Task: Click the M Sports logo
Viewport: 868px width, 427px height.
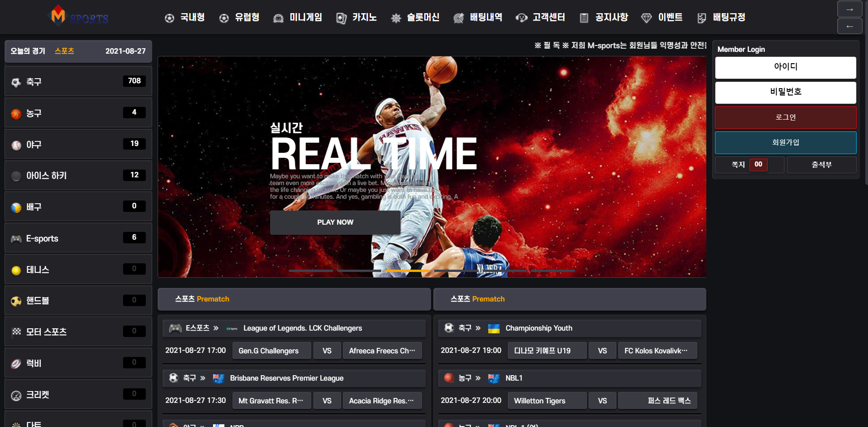Action: coord(78,16)
